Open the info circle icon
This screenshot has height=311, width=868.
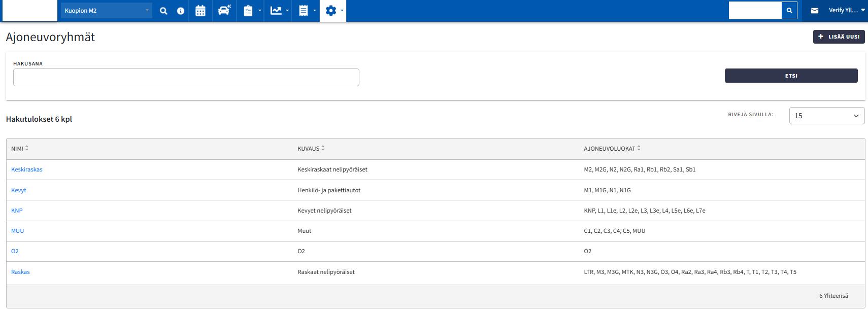coord(181,11)
